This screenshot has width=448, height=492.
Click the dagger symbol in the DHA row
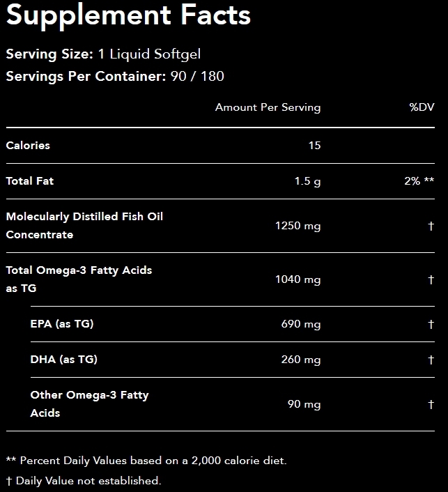coord(431,360)
